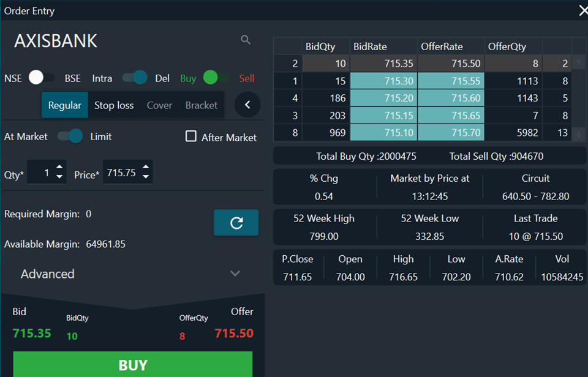Close the Order Entry window
Screen dimensions: 588x377
pos(582,10)
